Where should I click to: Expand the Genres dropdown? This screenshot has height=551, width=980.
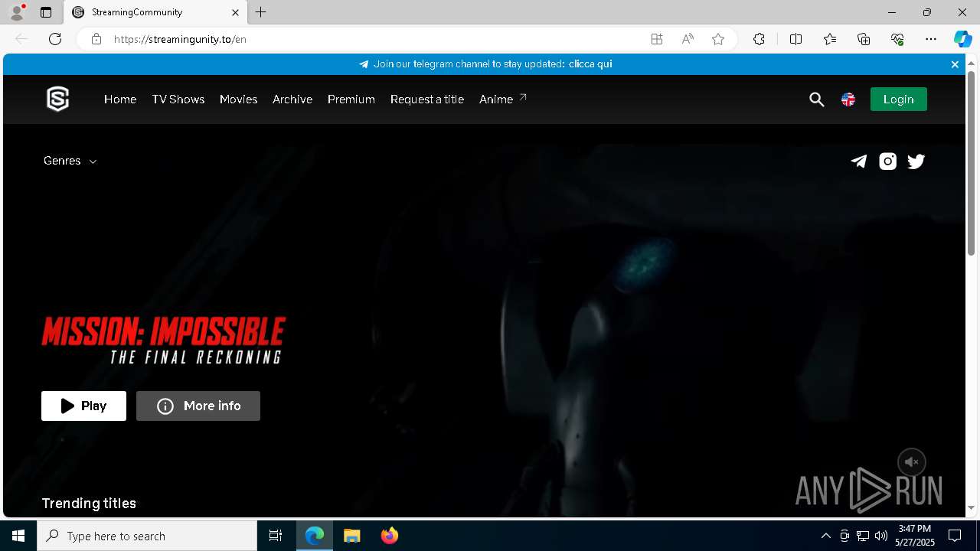tap(70, 161)
